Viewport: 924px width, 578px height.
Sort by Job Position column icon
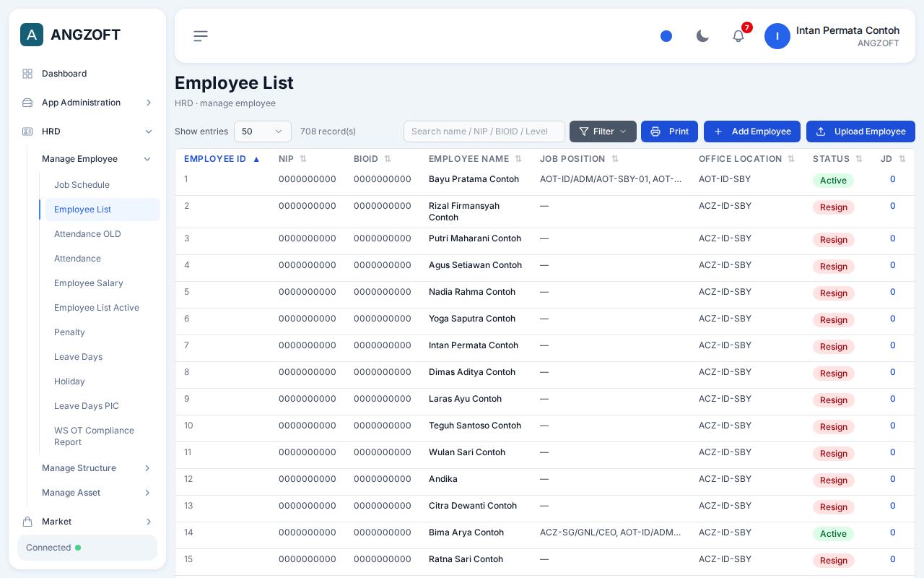pyautogui.click(x=615, y=159)
